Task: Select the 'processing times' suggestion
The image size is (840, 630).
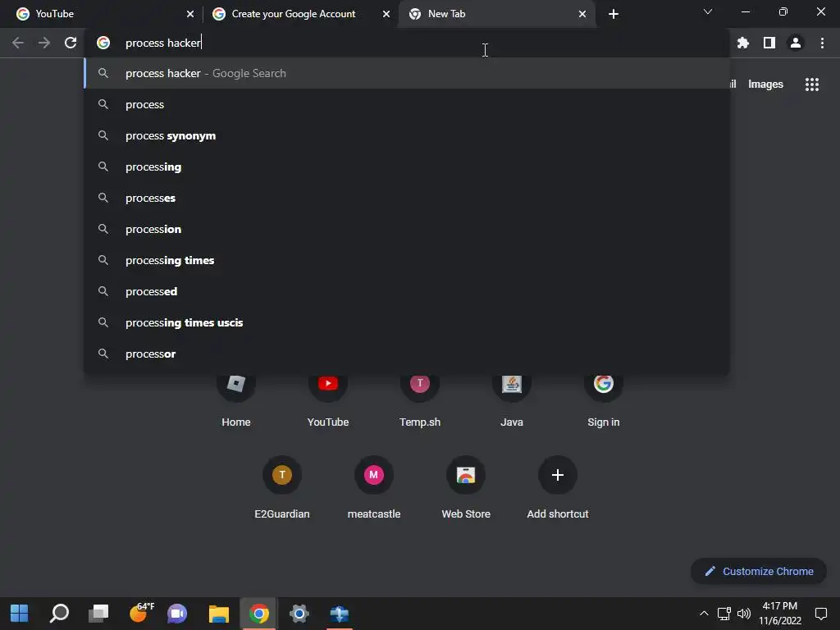Action: tap(407, 260)
